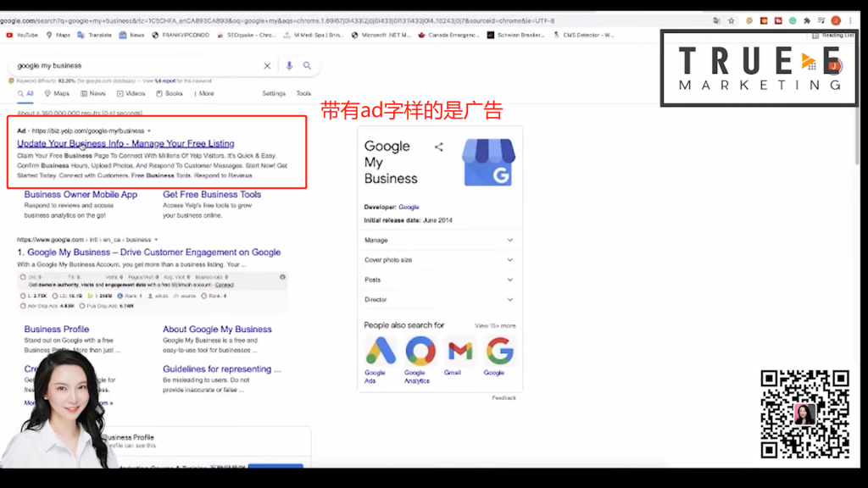Viewport: 868px width, 488px height.
Task: Open the More search filter menu
Action: click(204, 93)
